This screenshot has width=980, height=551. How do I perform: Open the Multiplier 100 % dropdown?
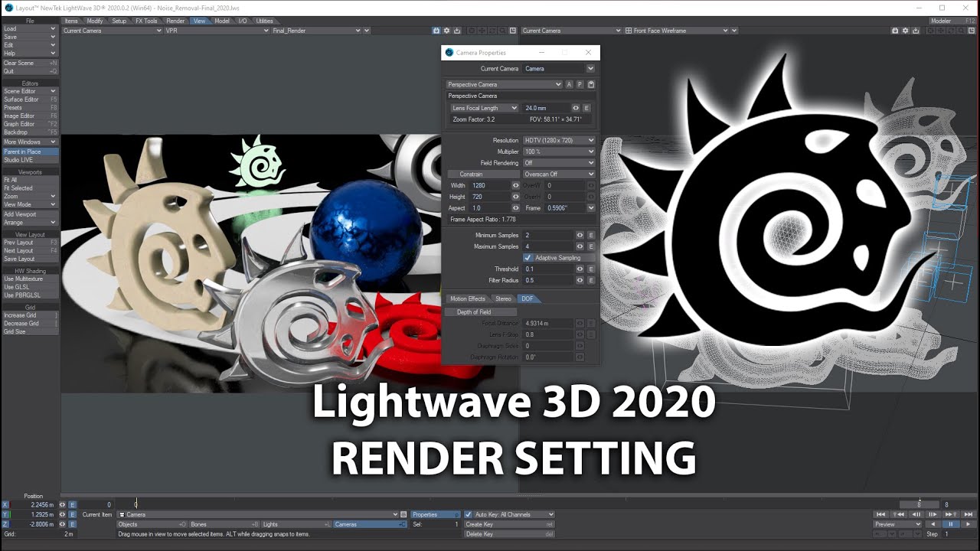(559, 152)
